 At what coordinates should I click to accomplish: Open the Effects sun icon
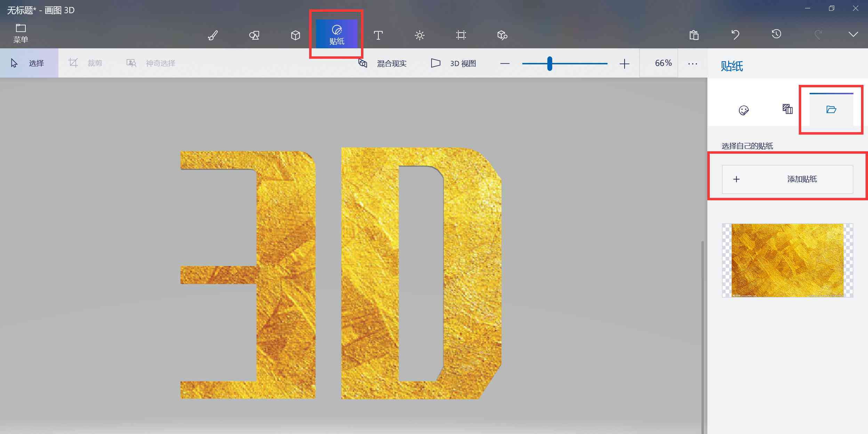tap(420, 35)
